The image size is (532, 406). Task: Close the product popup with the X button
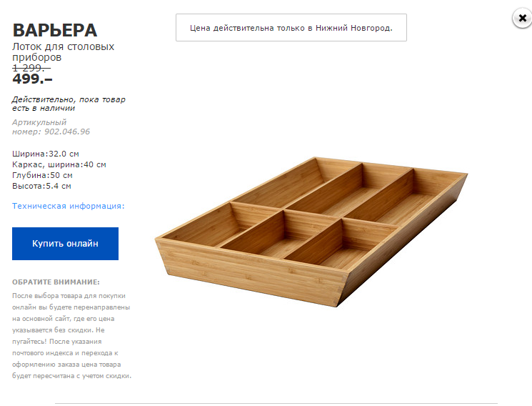tap(521, 19)
